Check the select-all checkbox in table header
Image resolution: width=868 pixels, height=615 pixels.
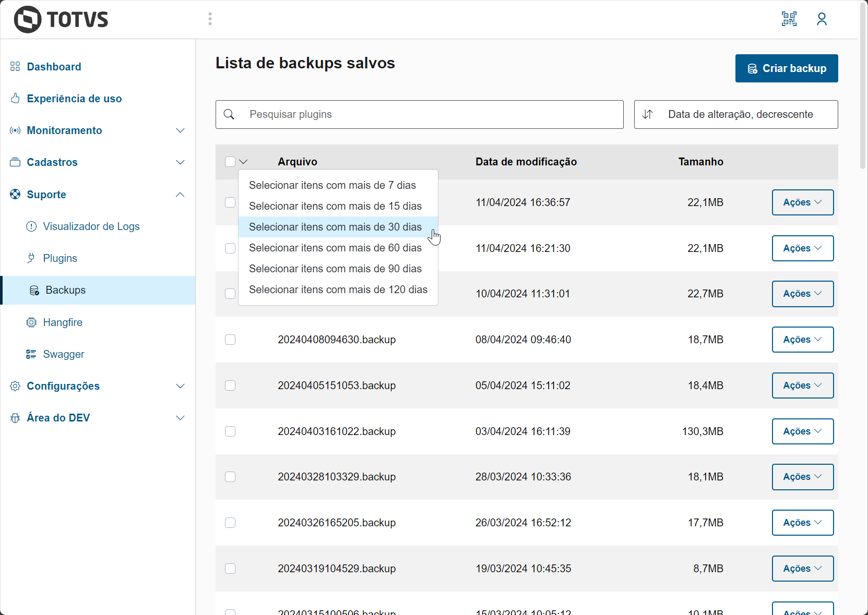tap(230, 162)
